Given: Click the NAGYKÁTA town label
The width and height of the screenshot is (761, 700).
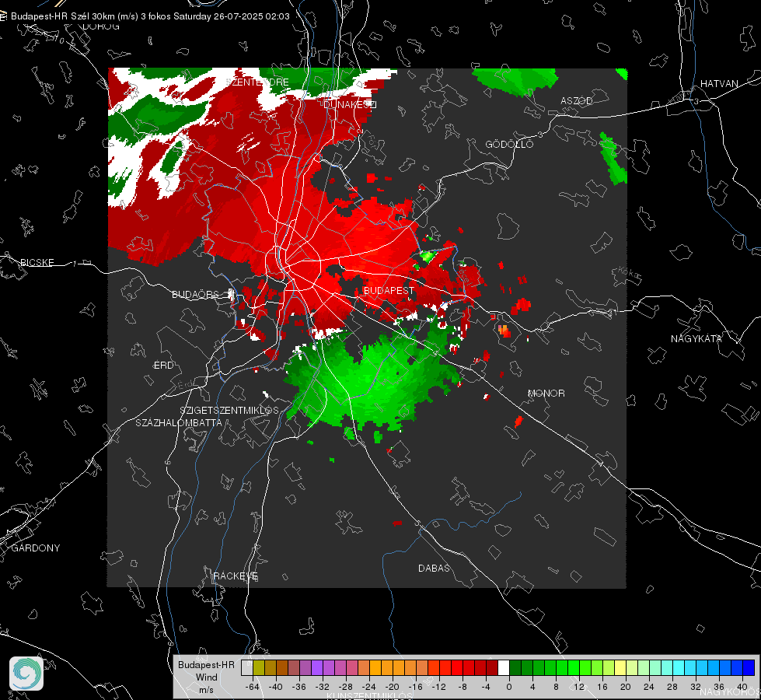Looking at the screenshot, I should point(696,338).
